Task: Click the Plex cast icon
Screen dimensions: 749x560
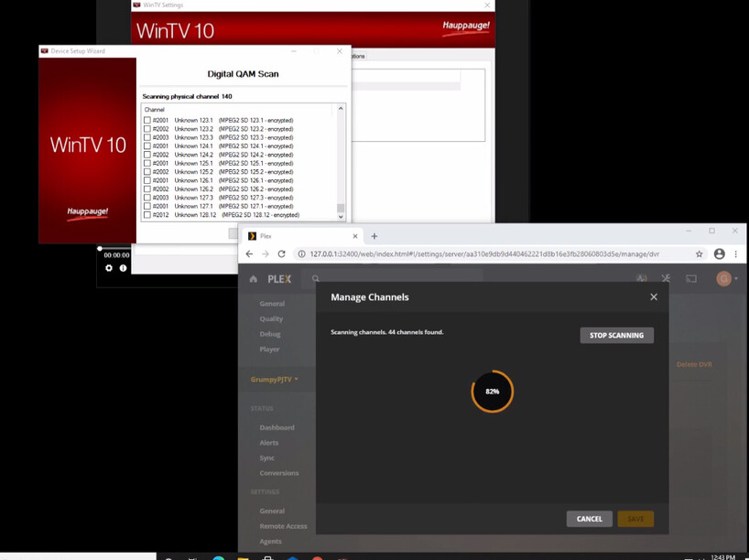Action: pos(691,278)
